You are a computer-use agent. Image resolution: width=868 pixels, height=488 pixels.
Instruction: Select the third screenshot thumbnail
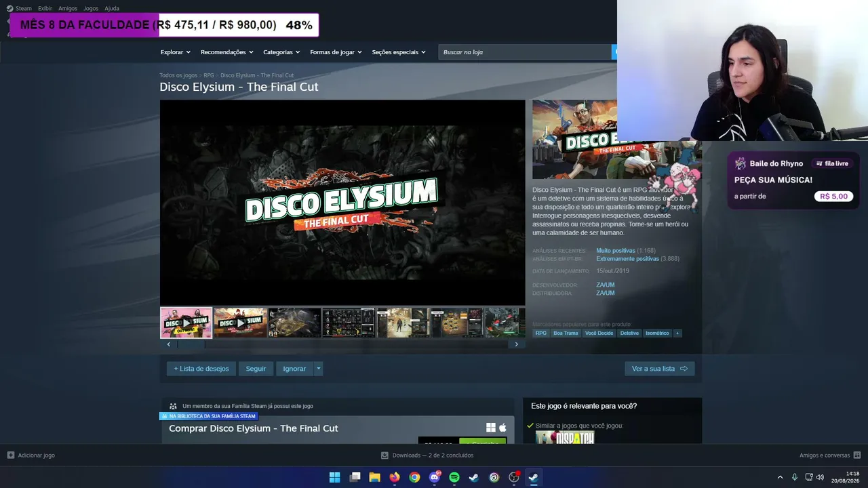(x=294, y=323)
